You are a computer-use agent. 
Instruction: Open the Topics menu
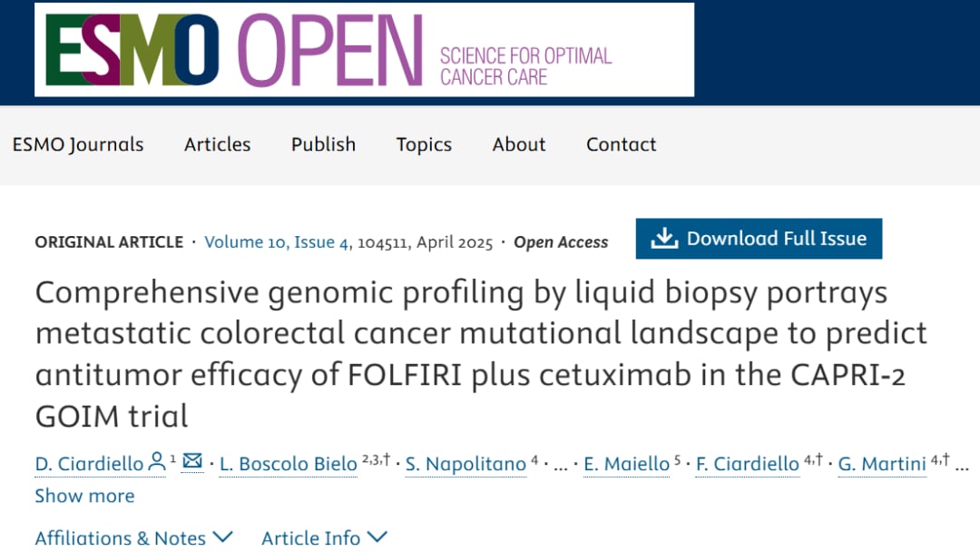[x=424, y=144]
